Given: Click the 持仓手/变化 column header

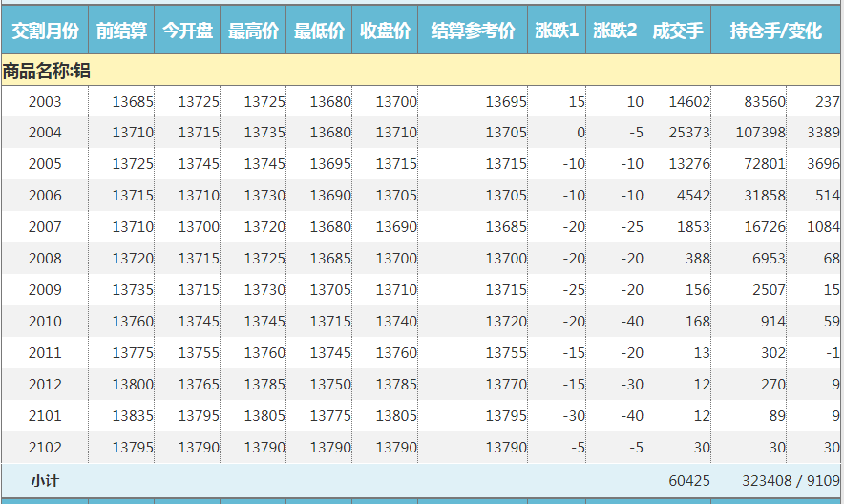Looking at the screenshot, I should pyautogui.click(x=775, y=31).
